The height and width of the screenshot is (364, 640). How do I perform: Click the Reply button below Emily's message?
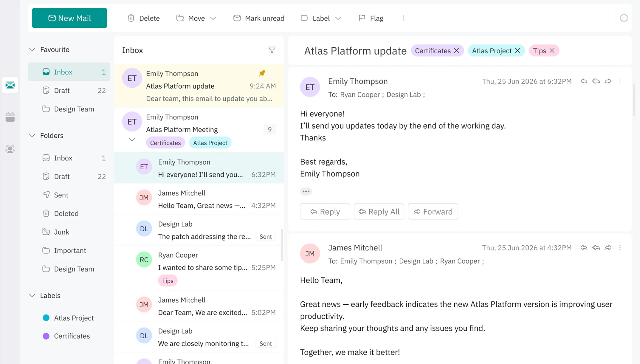pyautogui.click(x=325, y=211)
